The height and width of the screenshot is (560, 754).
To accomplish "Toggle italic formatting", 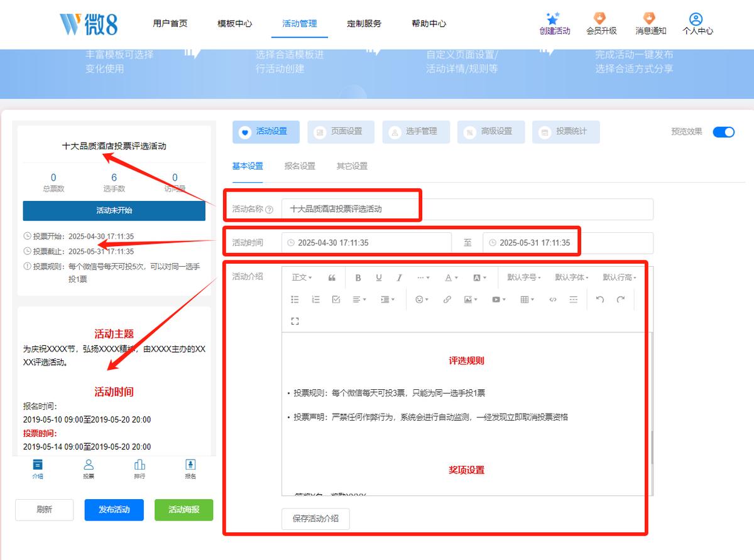I will [399, 277].
